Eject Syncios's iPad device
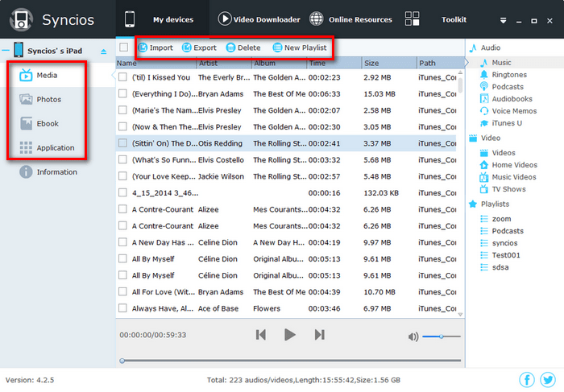Screen dimensions: 564x392 (x=104, y=52)
